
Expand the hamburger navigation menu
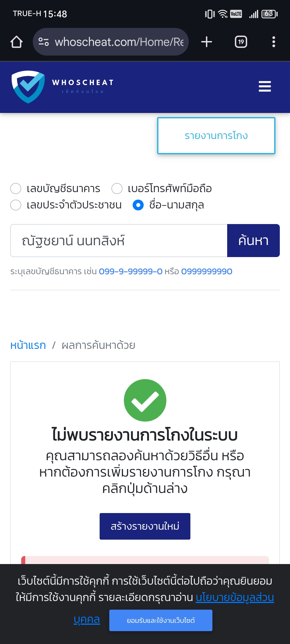[x=265, y=86]
